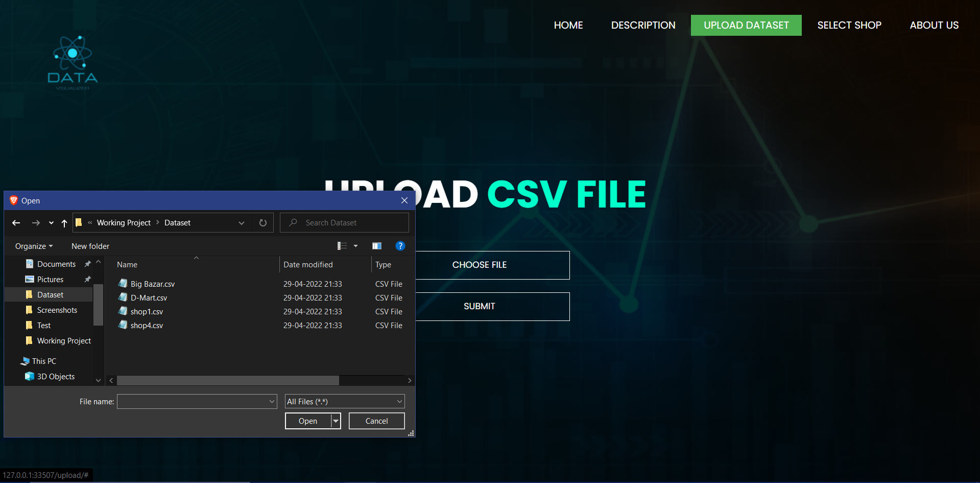Go forward using the dialog's right arrow
The image size is (980, 483).
pos(36,223)
